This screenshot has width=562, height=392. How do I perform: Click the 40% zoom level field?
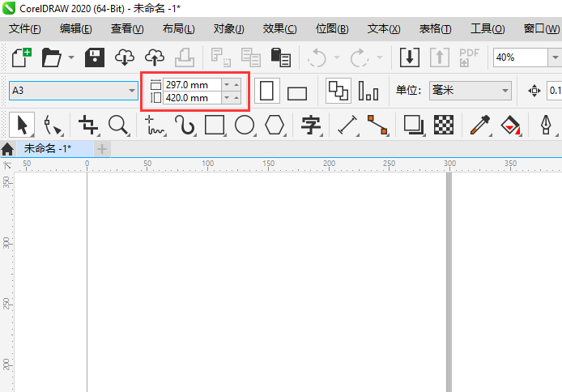tap(521, 58)
